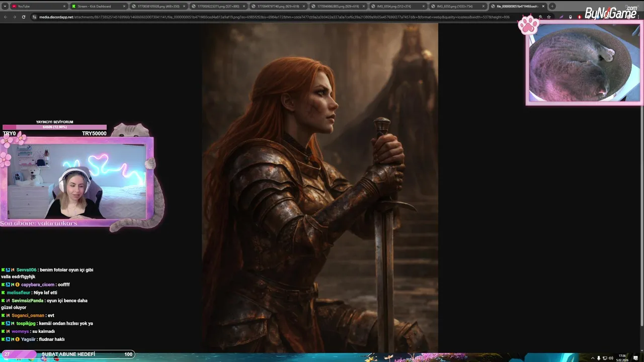644x362 pixels.
Task: Click the SUBAT ABUNE HEDEFI goal bar
Action: click(x=68, y=354)
